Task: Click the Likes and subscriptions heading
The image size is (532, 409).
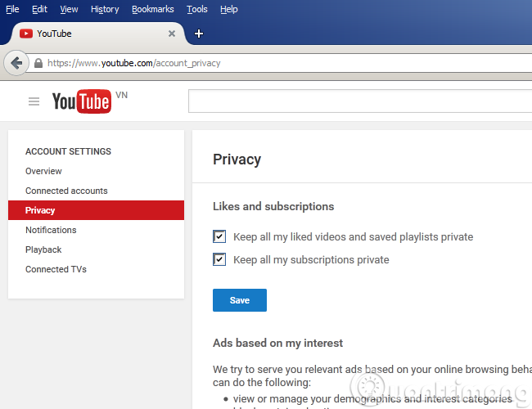Action: pyautogui.click(x=273, y=206)
